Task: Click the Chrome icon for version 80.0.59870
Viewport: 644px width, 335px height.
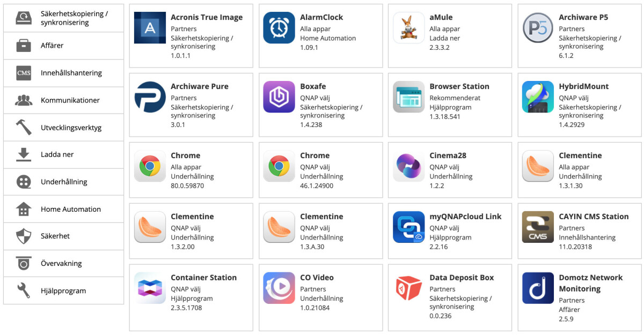Action: (150, 166)
